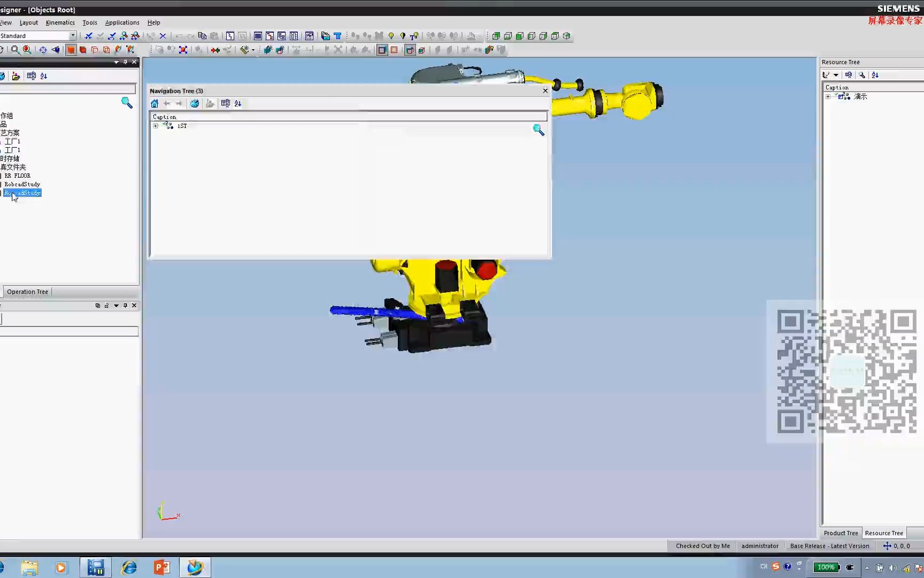Select the first green cube view icon

tap(496, 36)
